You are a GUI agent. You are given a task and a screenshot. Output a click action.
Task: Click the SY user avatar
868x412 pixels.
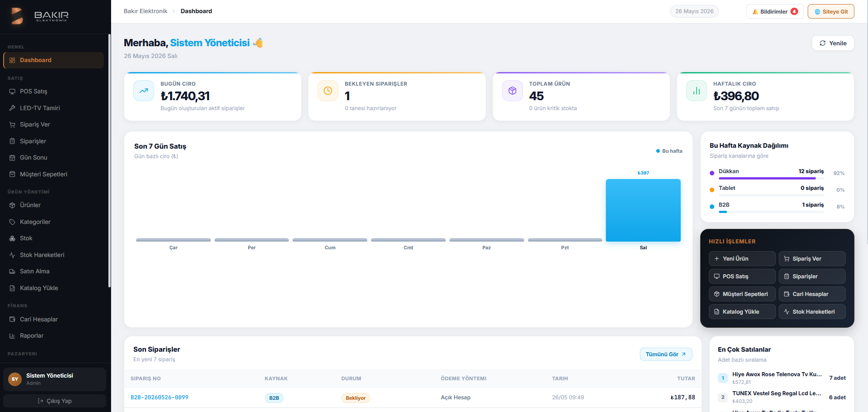(x=15, y=379)
